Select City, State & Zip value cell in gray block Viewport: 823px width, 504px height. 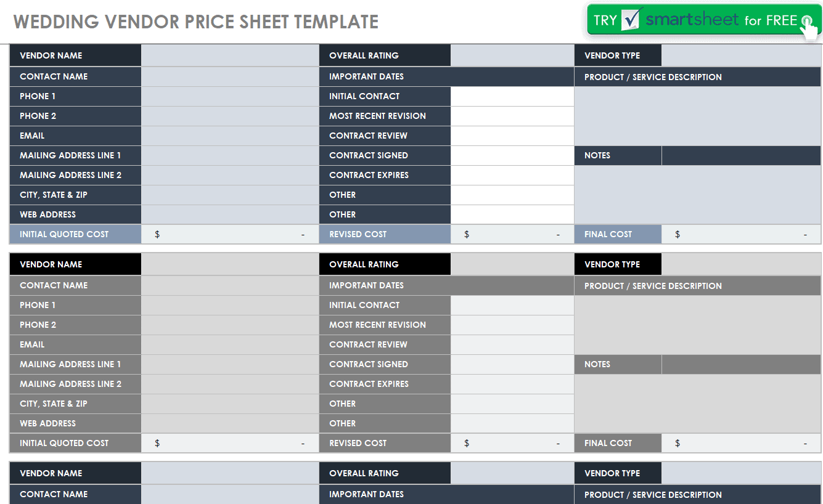point(230,404)
